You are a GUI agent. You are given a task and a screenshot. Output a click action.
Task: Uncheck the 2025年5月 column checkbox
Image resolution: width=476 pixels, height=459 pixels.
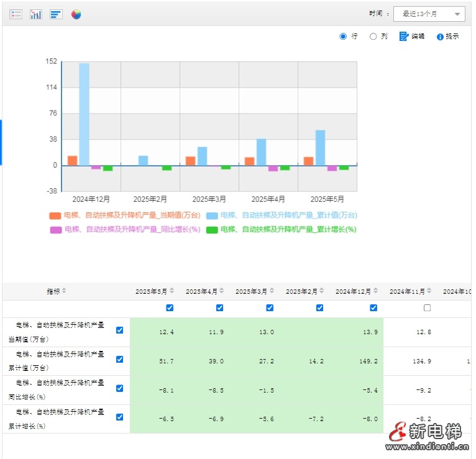170,308
